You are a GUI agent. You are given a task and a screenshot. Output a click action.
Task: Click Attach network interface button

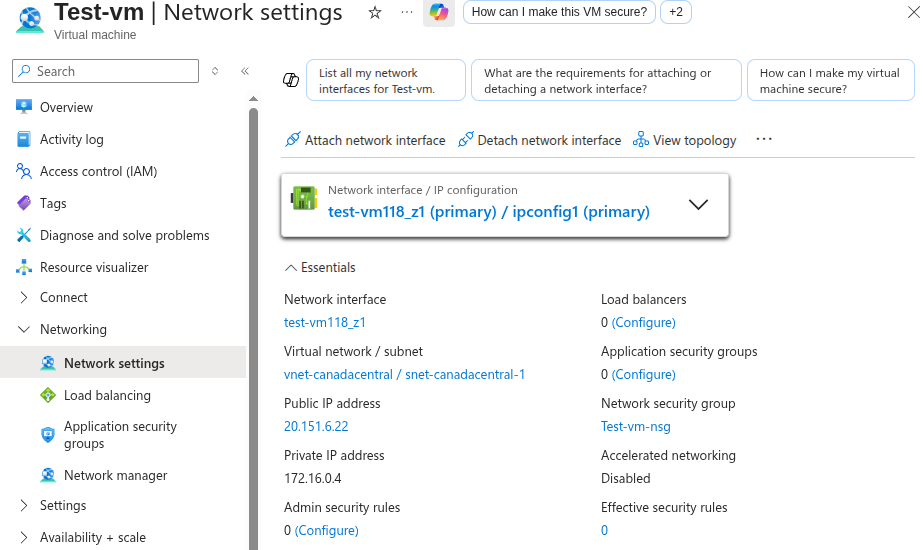365,140
